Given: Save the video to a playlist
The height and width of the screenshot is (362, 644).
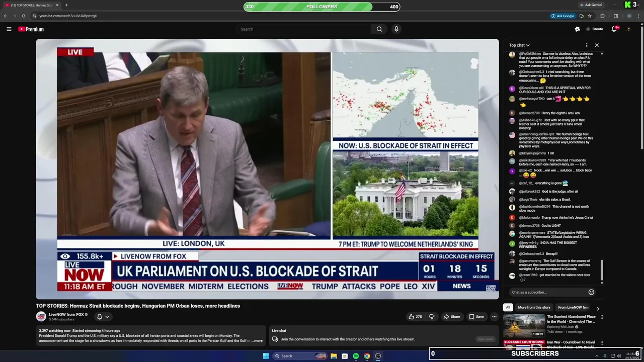Looking at the screenshot, I should (476, 317).
